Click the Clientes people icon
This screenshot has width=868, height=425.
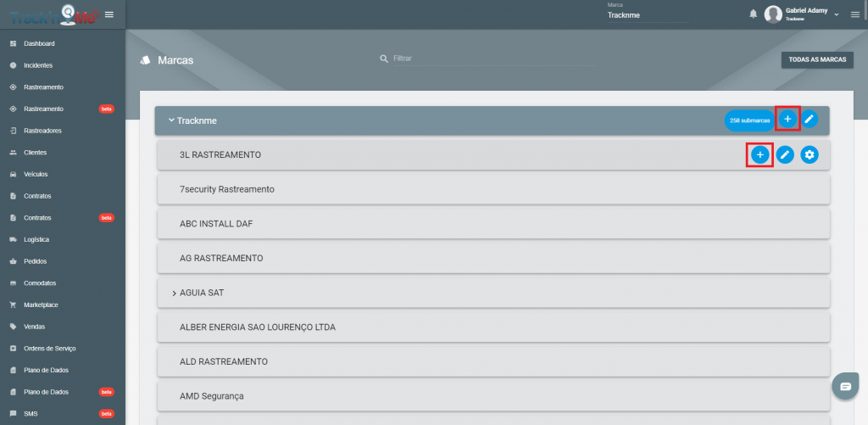pos(14,153)
